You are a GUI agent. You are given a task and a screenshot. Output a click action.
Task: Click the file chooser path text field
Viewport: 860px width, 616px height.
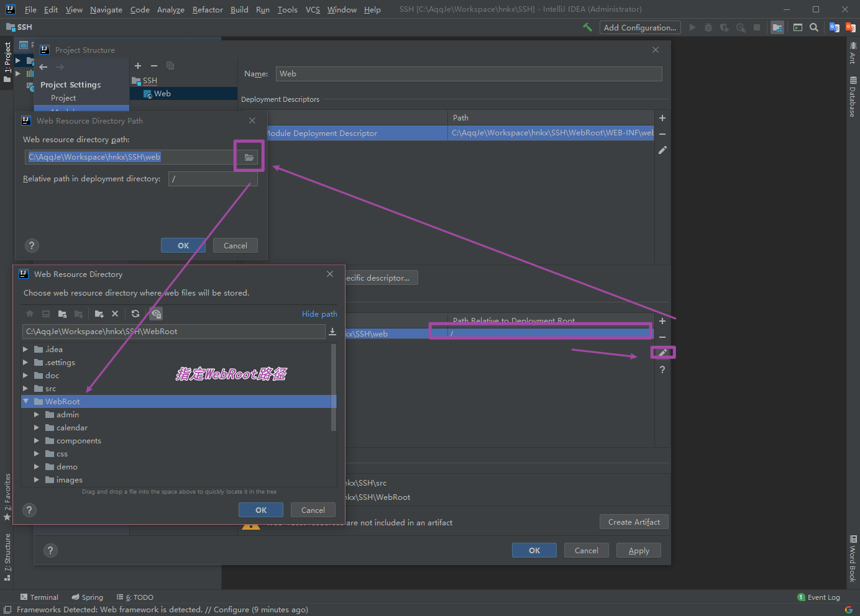pyautogui.click(x=174, y=332)
